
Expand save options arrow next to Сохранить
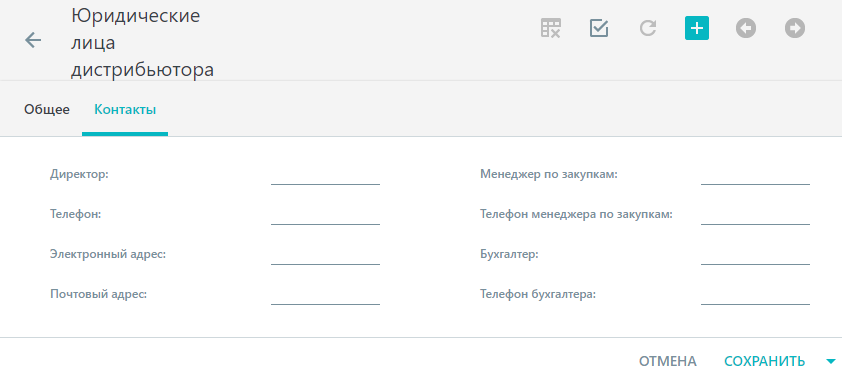point(831,362)
